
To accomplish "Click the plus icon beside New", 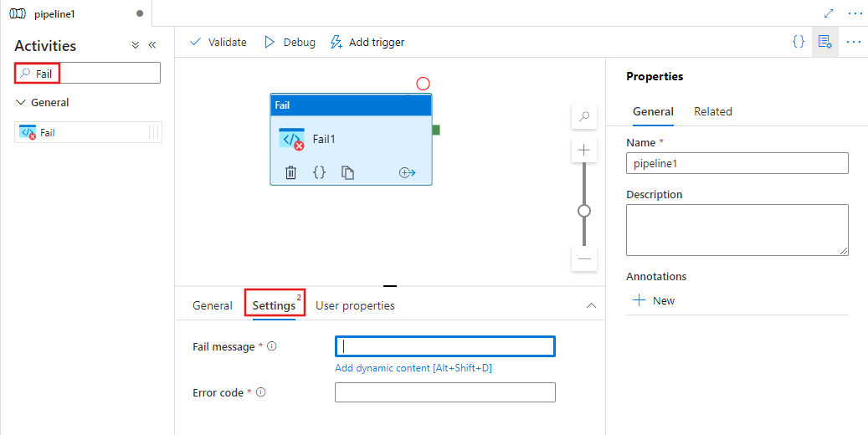I will 639,300.
